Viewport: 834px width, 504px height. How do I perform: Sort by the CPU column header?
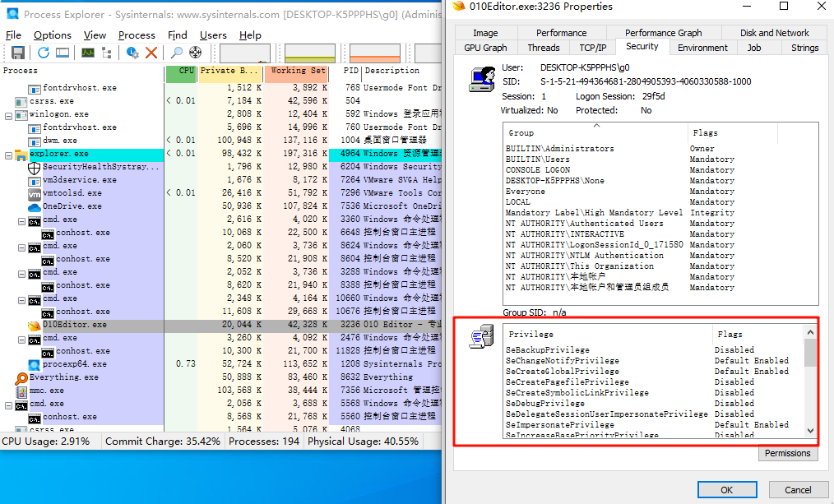182,74
